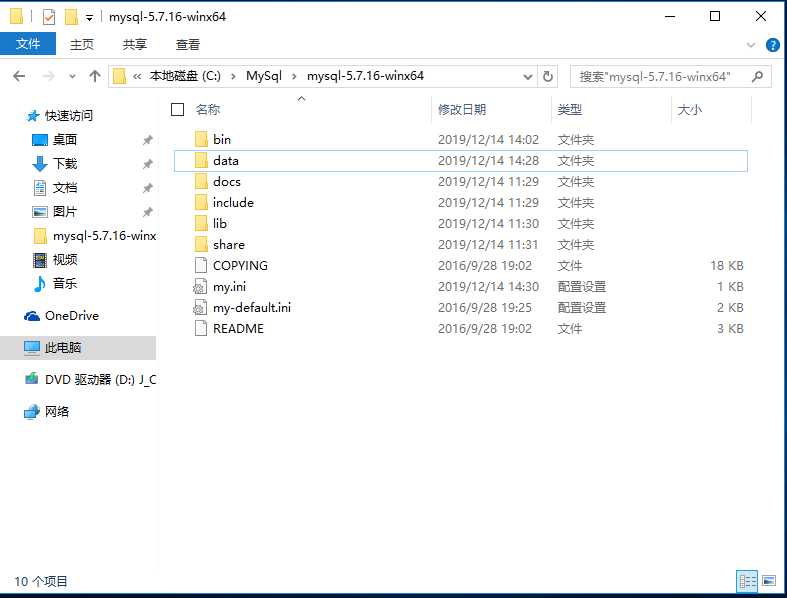Refresh the current folder view
This screenshot has height=598, width=787.
tap(548, 77)
